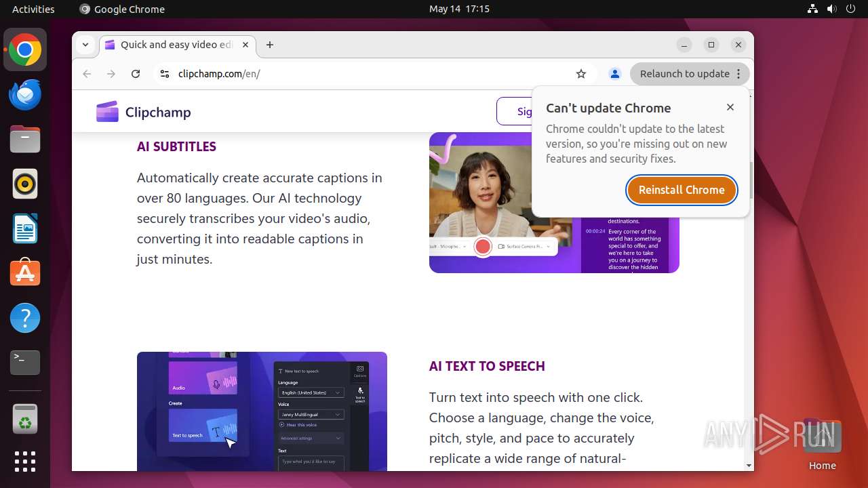The image size is (868, 488).
Task: Dismiss the Can't update Chrome popup
Action: pos(730,107)
